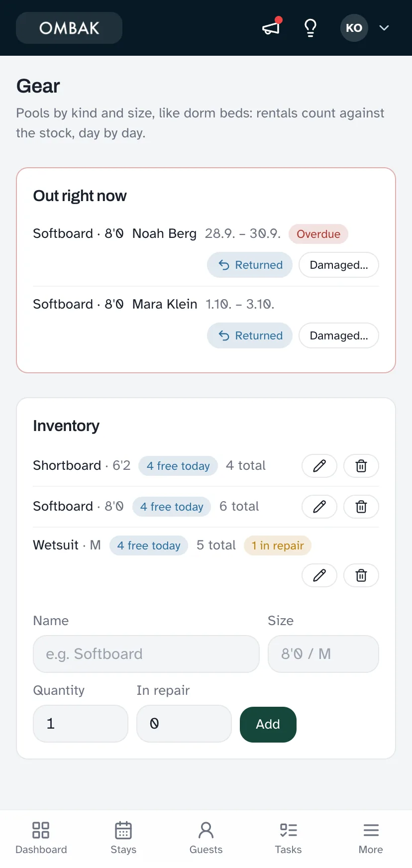Click the green Add button
Screen dimensions: 412x868
pos(268,724)
